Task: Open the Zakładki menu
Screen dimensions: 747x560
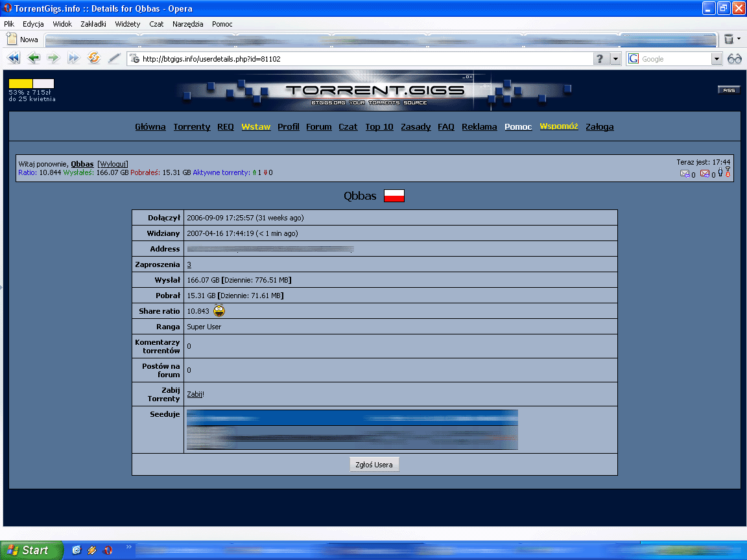Action: pyautogui.click(x=93, y=24)
